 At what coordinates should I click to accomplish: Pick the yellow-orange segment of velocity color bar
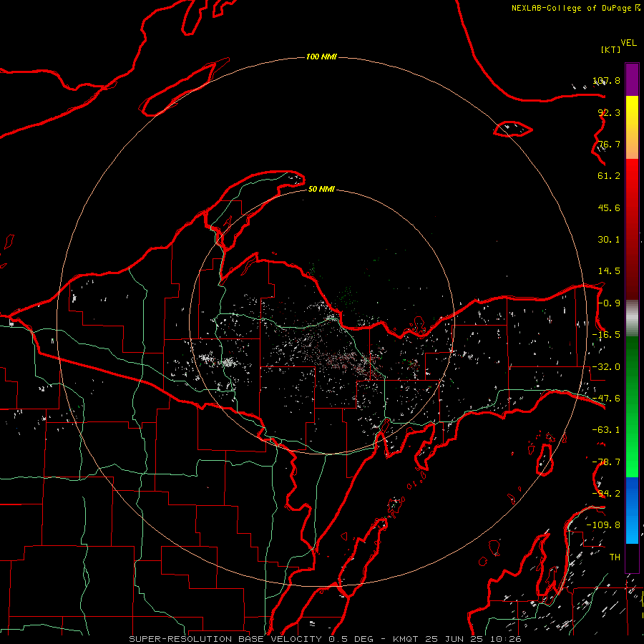632,127
